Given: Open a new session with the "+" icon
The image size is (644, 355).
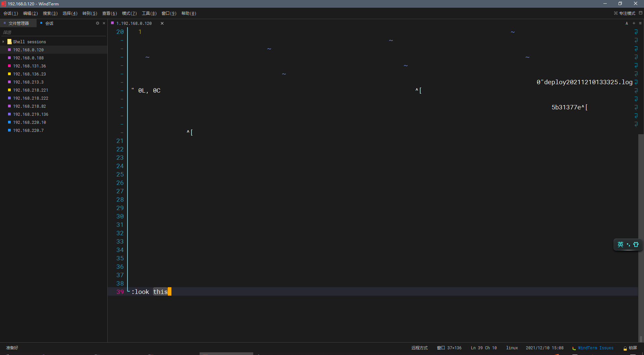Looking at the screenshot, I should [x=634, y=23].
